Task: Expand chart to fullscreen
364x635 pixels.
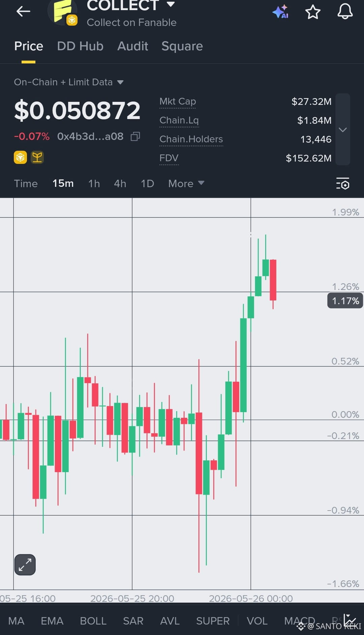Action: (25, 565)
